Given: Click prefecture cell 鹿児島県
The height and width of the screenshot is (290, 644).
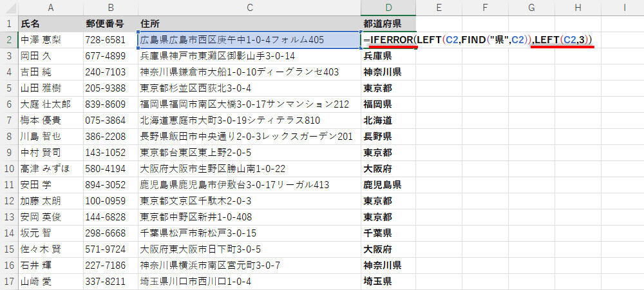Looking at the screenshot, I should (x=388, y=185).
